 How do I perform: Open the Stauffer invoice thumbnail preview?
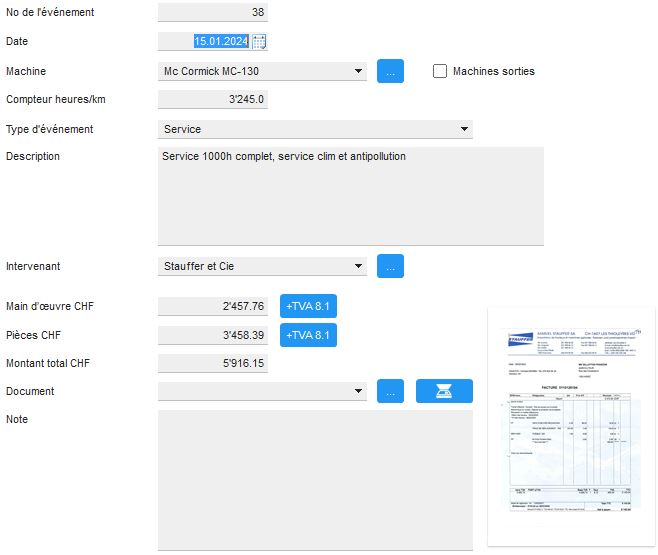(x=564, y=425)
